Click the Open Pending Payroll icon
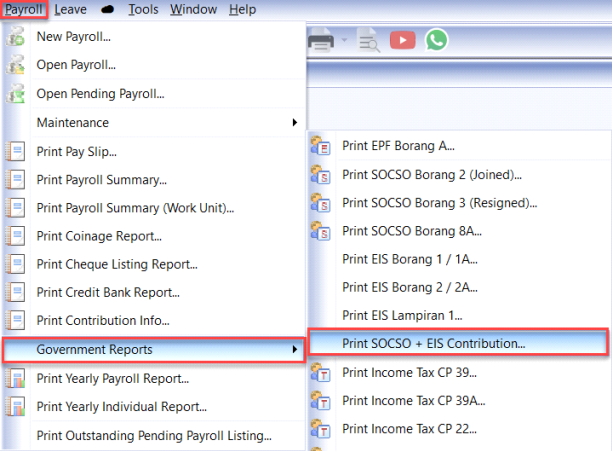Image resolution: width=613 pixels, height=452 pixels. pyautogui.click(x=15, y=93)
